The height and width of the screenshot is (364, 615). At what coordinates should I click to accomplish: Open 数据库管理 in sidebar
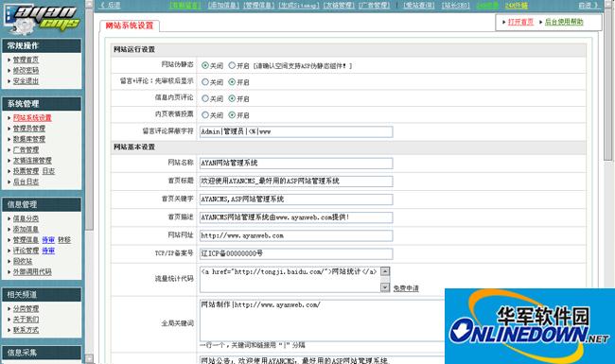29,139
